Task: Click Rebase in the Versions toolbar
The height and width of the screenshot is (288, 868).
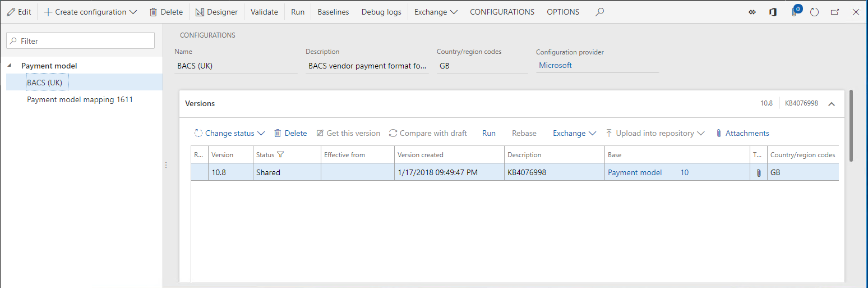Action: point(524,133)
